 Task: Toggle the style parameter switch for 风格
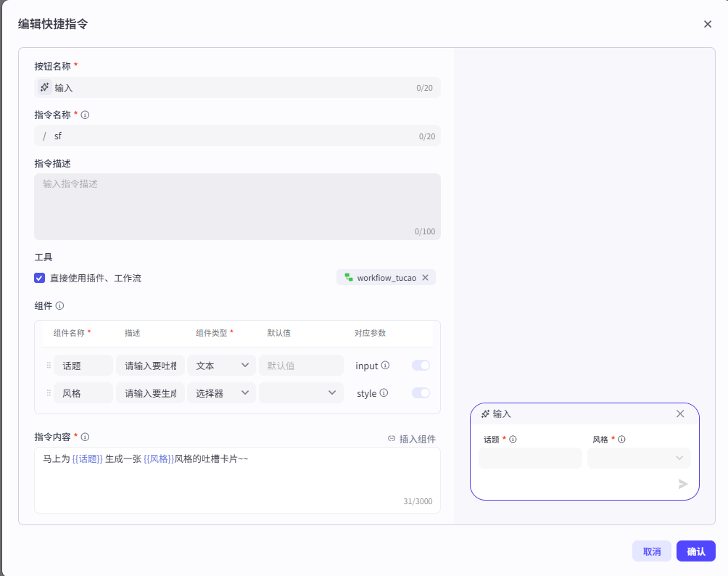pos(420,392)
